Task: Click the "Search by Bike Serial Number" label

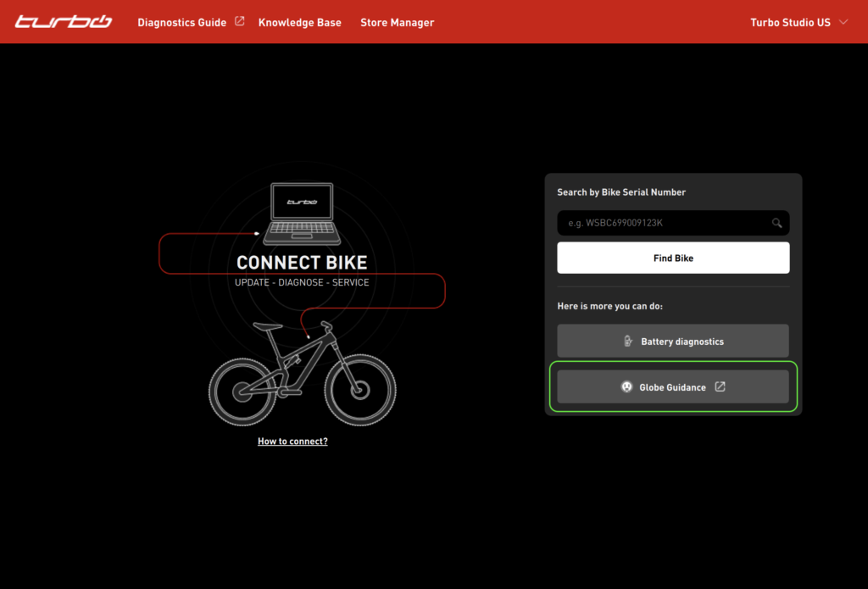Action: coord(621,192)
